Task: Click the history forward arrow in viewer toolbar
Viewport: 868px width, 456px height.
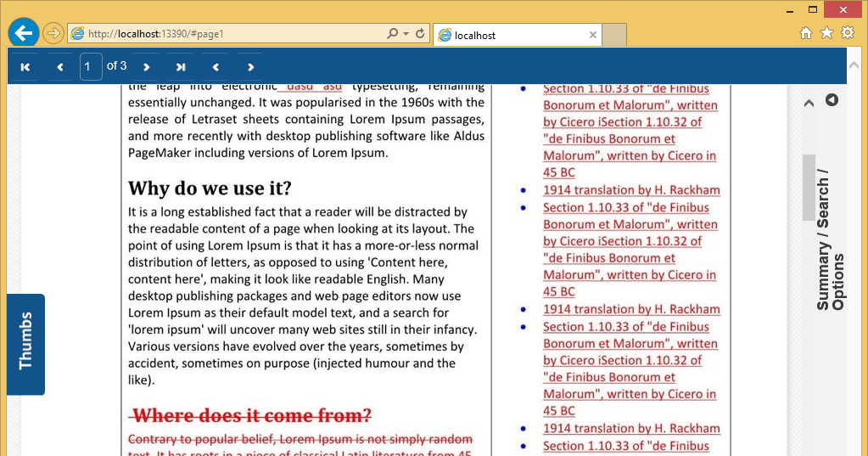Action: pyautogui.click(x=250, y=66)
